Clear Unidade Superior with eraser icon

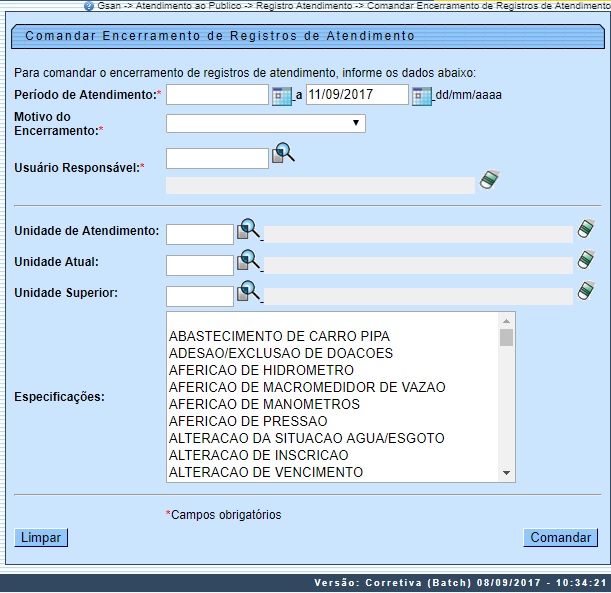[586, 291]
